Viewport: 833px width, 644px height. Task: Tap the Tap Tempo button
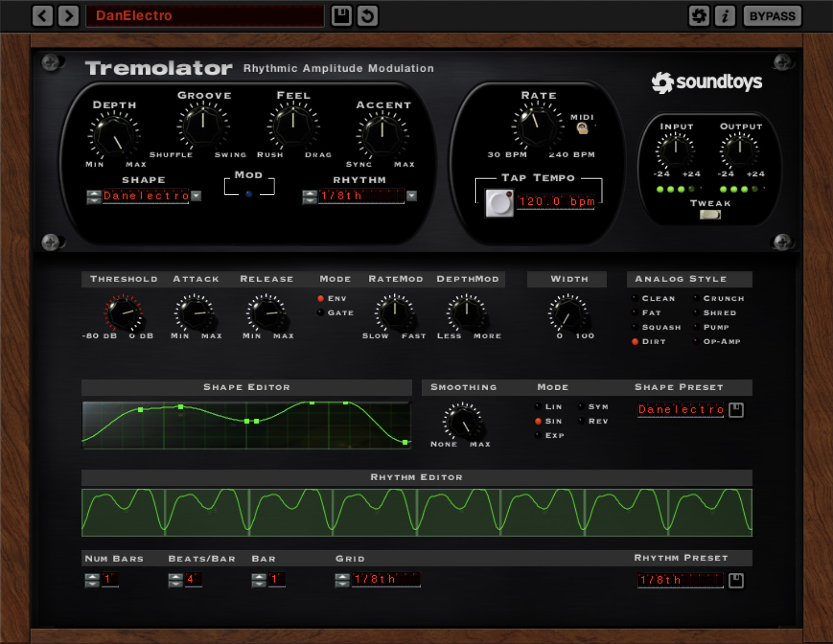(x=499, y=203)
